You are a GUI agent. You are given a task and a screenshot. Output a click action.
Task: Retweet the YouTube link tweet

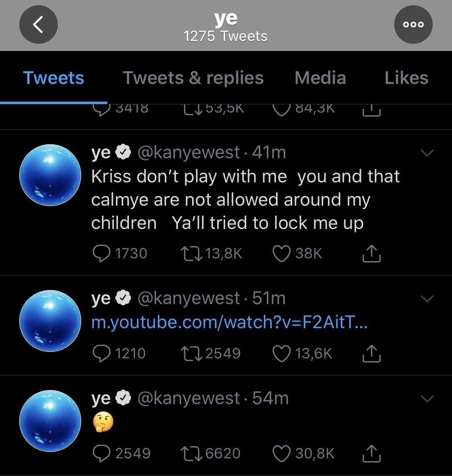pos(192,353)
